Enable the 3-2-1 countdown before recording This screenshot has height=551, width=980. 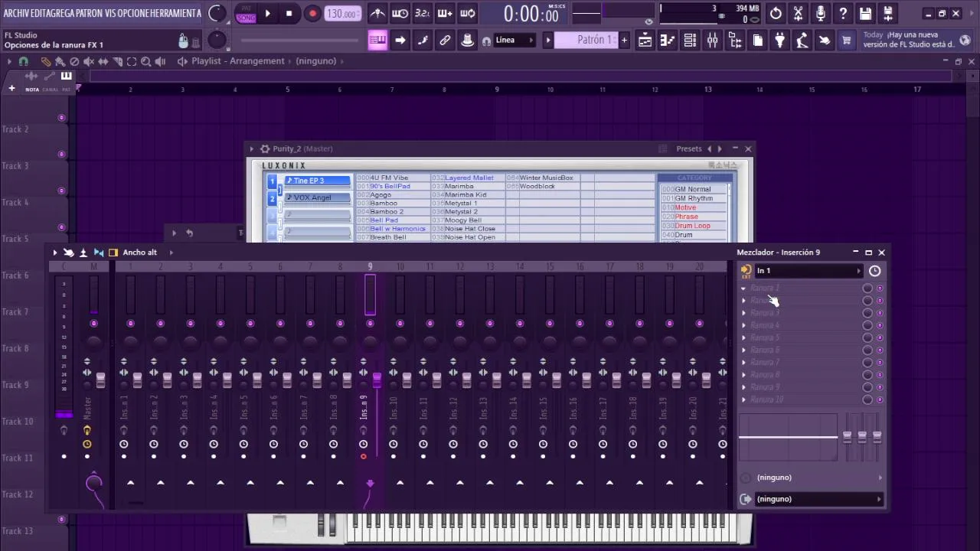click(422, 14)
